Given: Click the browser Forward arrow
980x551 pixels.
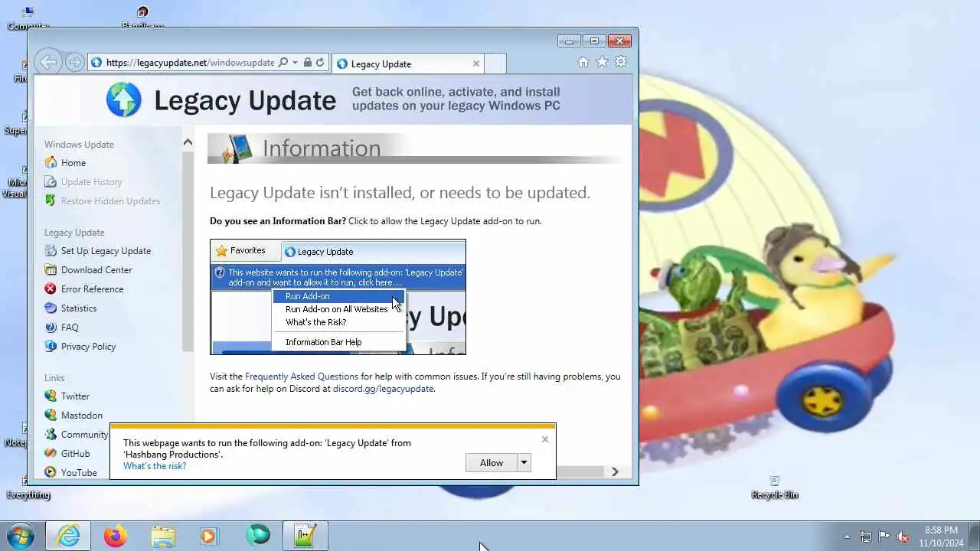Looking at the screenshot, I should [74, 63].
